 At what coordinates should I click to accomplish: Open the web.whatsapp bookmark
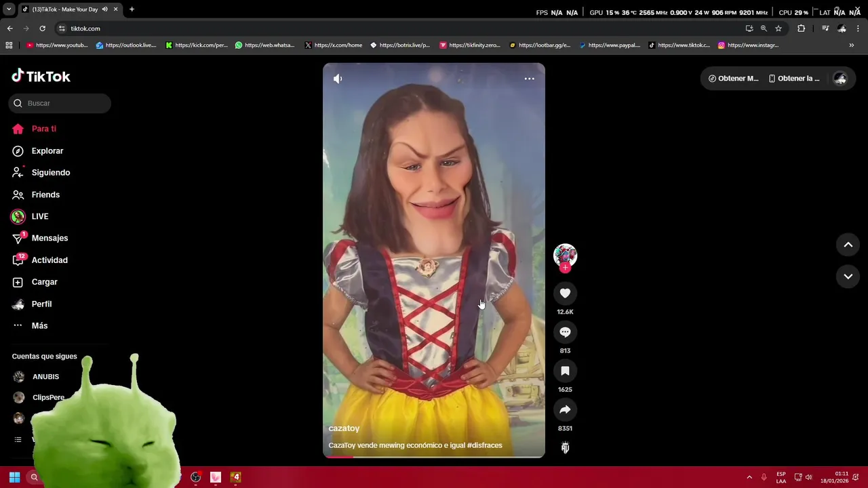(x=264, y=45)
